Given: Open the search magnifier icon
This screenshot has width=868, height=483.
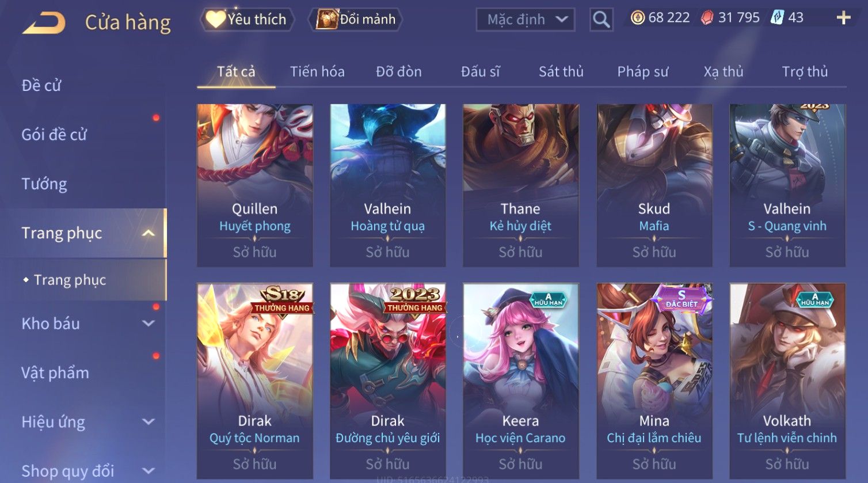Looking at the screenshot, I should tap(601, 20).
